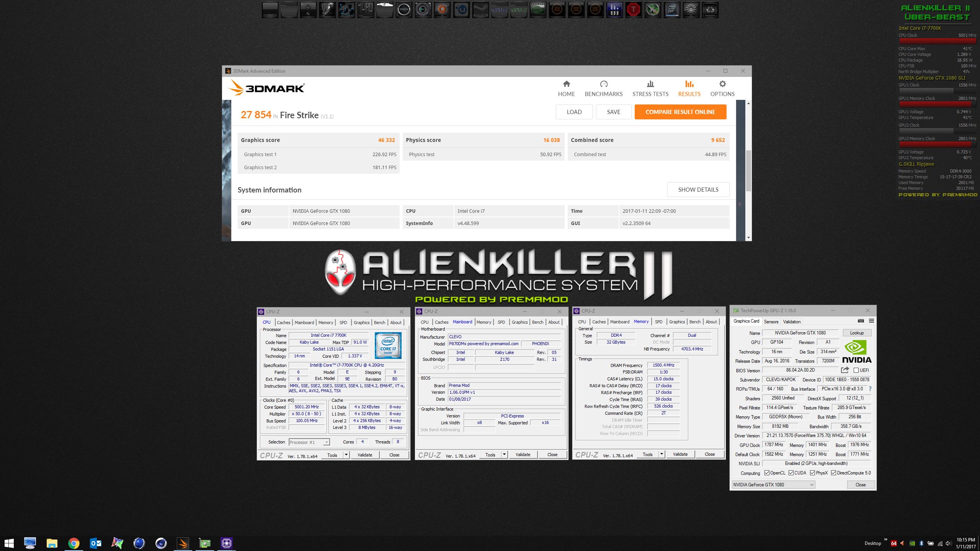Open Cinema 4D from the taskbar
980x551 pixels.
click(161, 543)
